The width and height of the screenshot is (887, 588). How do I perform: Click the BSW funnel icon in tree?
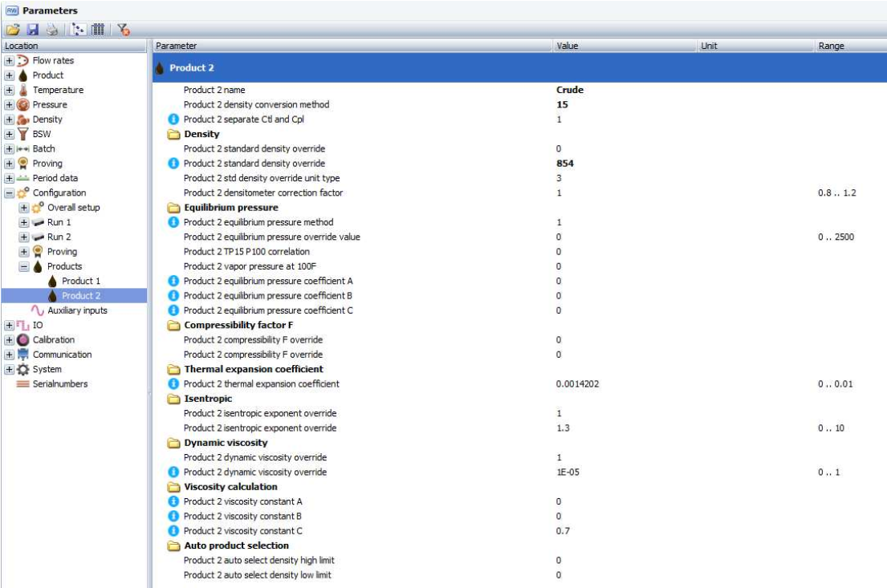pos(22,134)
